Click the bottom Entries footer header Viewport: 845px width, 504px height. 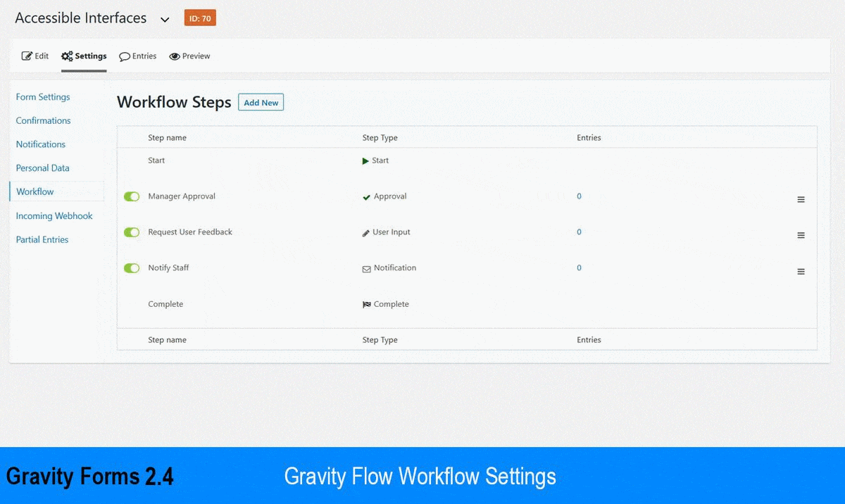(589, 340)
